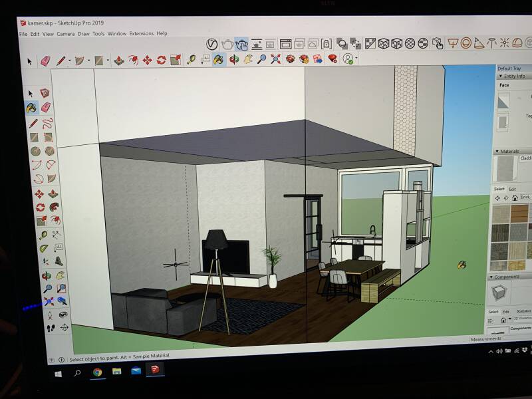Open File Explorer from the taskbar
Image resolution: width=532 pixels, height=399 pixels.
(117, 371)
